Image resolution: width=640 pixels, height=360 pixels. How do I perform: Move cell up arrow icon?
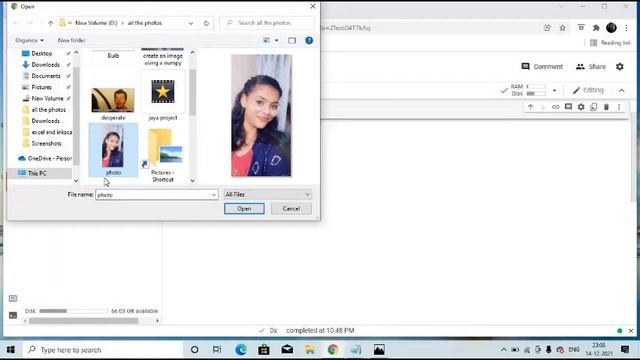click(x=530, y=107)
